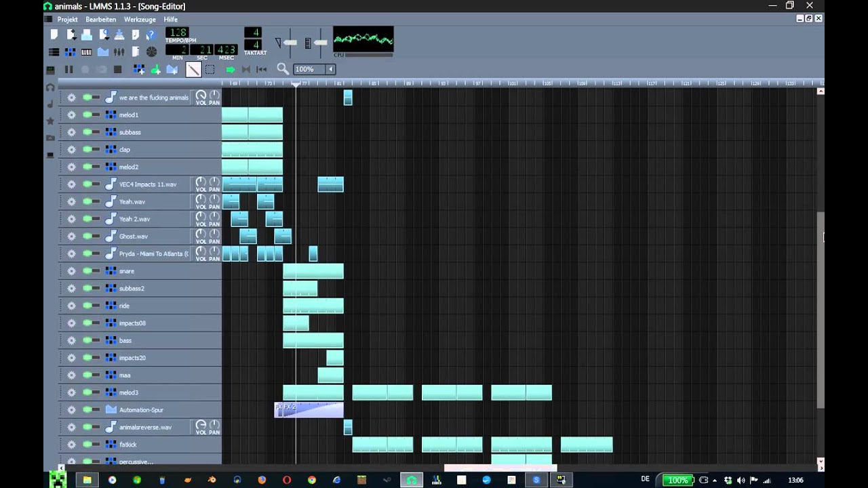
Task: Open My Computer sidebar tab
Action: 50,155
